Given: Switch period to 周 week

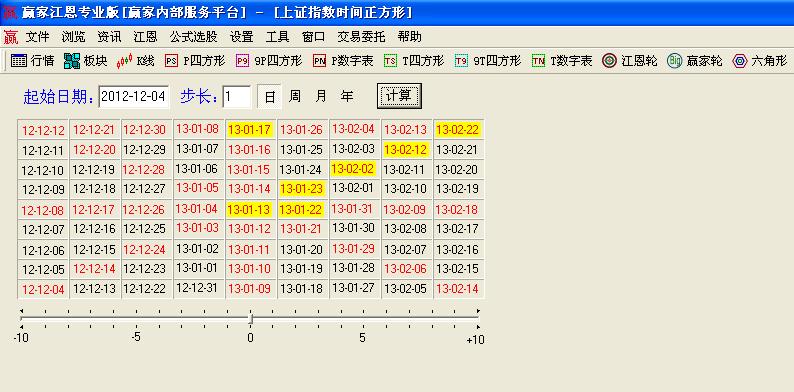Looking at the screenshot, I should 295,96.
